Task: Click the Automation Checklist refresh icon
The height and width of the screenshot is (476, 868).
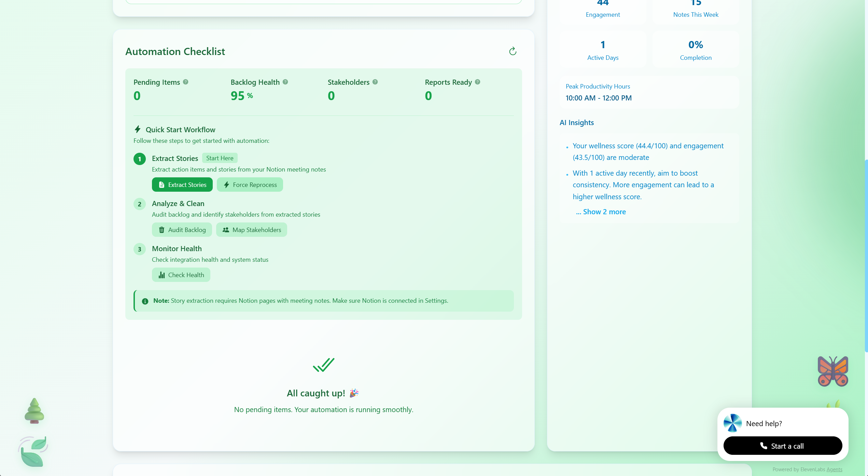Action: (513, 51)
